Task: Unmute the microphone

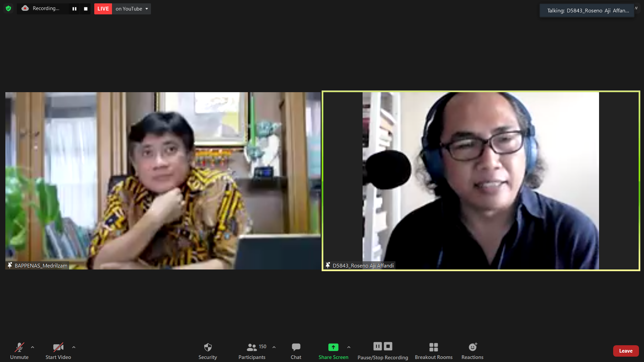Action: pyautogui.click(x=19, y=351)
